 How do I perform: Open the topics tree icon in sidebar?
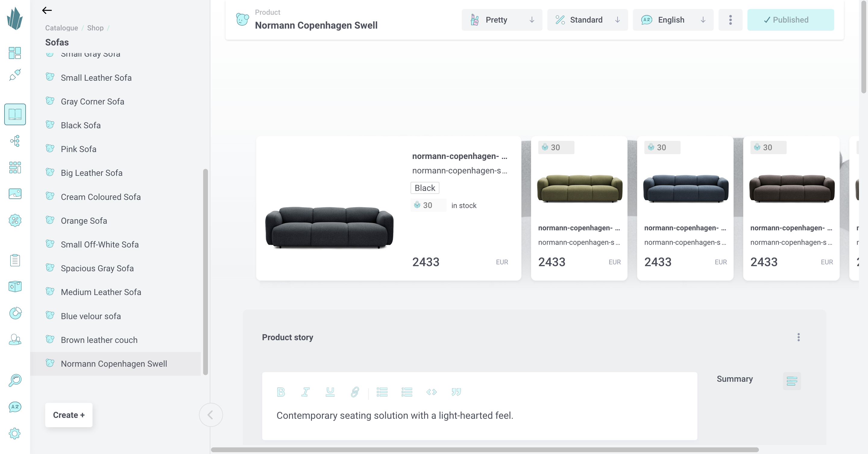[x=15, y=141]
